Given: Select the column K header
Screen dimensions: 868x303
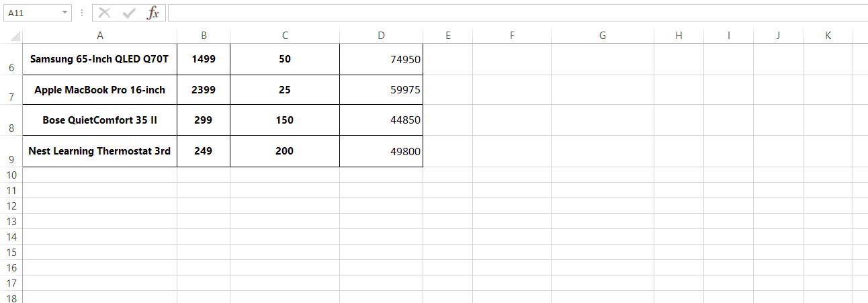Looking at the screenshot, I should tap(828, 36).
